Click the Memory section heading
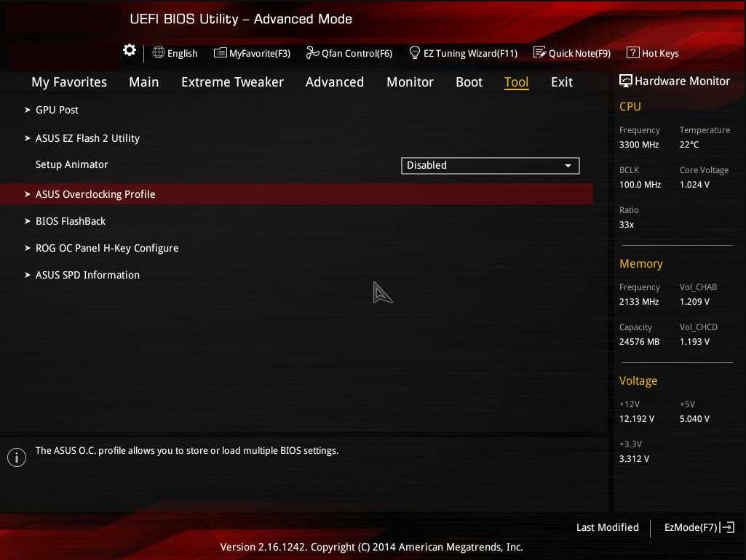Viewport: 746px width, 560px height. click(x=641, y=264)
